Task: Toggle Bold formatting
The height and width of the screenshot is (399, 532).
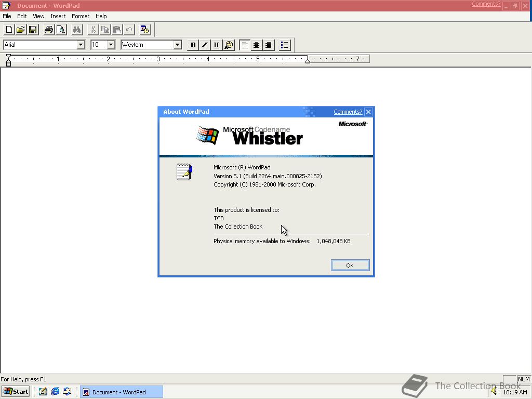Action: tap(193, 45)
